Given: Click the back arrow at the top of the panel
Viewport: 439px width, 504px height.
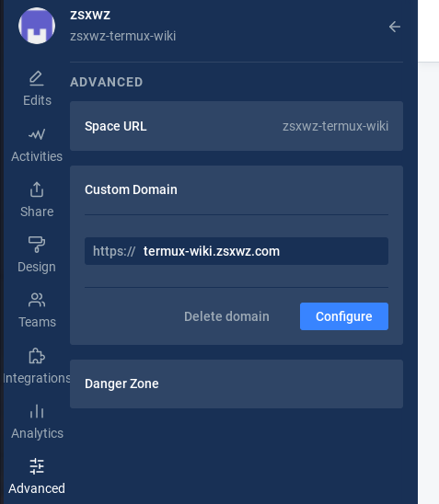Looking at the screenshot, I should (395, 27).
